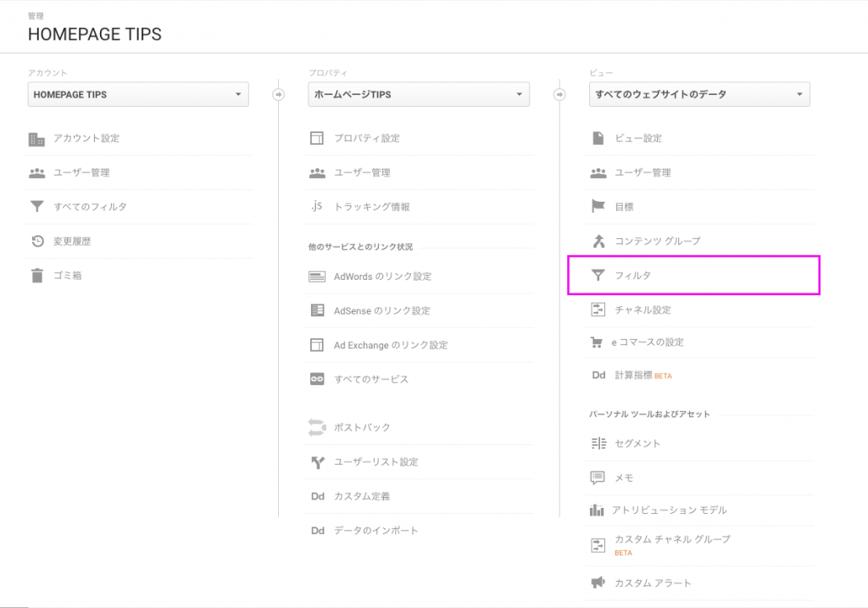Click the arrow between property and view columns
Viewport: 868px width, 608px height.
click(559, 95)
